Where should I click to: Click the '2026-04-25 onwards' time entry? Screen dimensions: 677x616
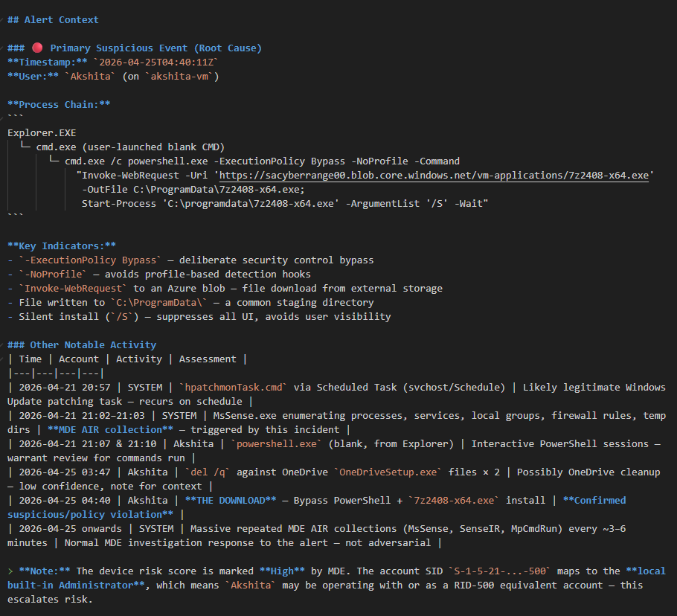70,529
